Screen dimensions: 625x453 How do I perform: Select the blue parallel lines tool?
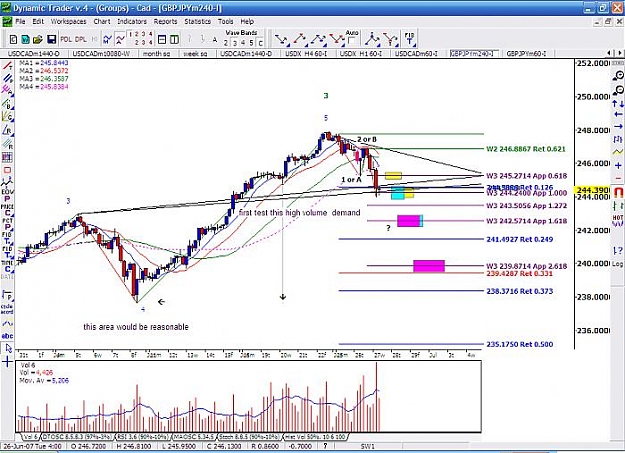pos(7,78)
